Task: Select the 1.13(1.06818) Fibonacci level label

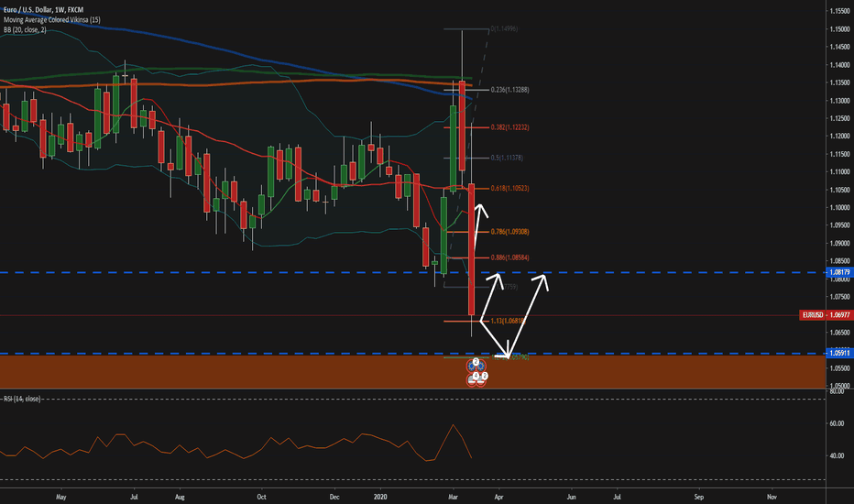Action: pos(508,322)
